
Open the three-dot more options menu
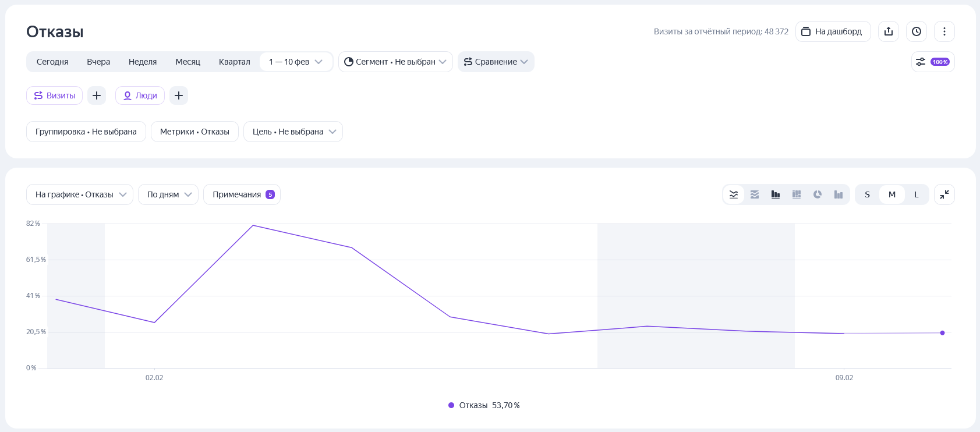click(944, 31)
